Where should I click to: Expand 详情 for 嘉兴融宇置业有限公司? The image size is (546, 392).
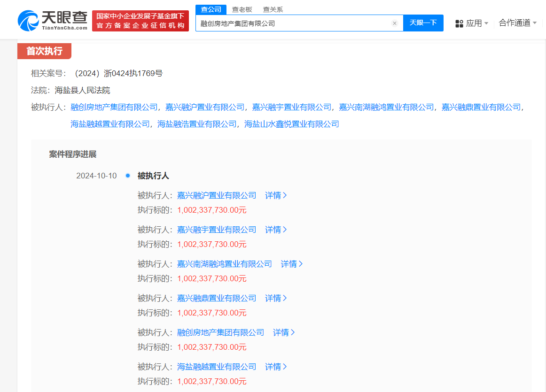276,230
